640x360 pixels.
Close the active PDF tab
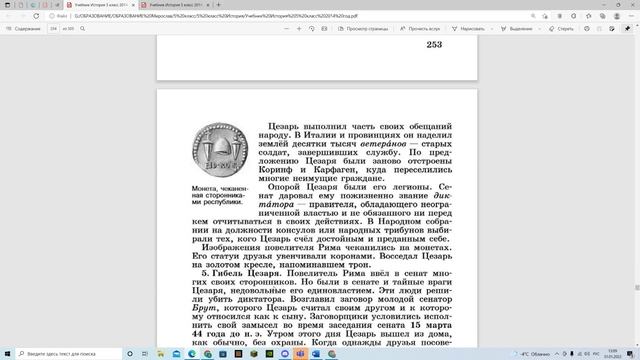coord(133,5)
